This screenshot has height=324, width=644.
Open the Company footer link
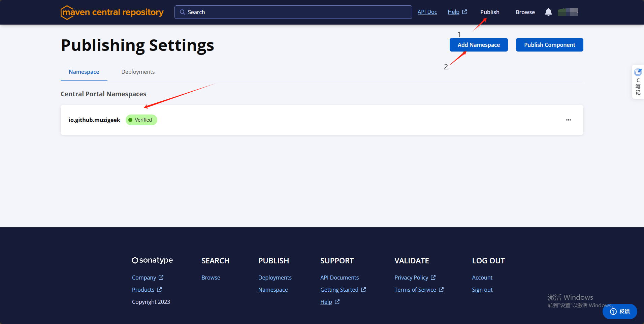(x=148, y=278)
